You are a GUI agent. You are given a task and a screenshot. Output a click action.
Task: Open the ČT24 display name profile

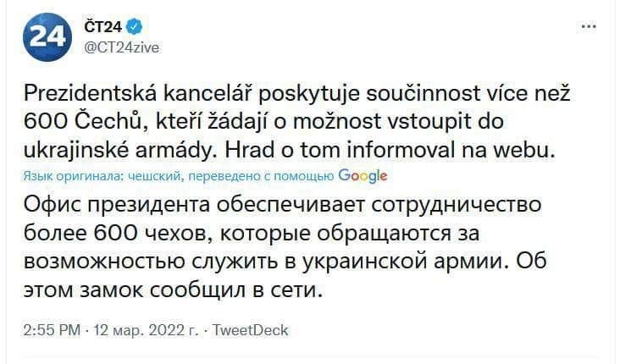click(102, 26)
